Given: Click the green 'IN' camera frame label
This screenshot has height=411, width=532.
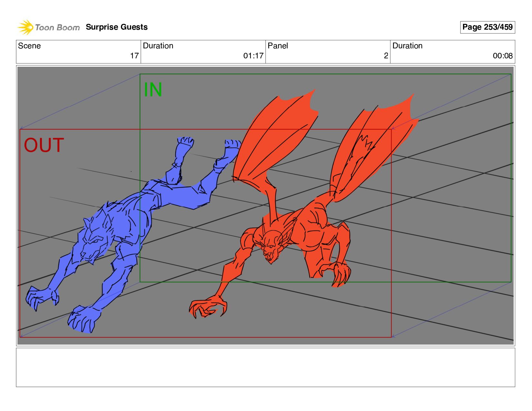Looking at the screenshot, I should [153, 90].
